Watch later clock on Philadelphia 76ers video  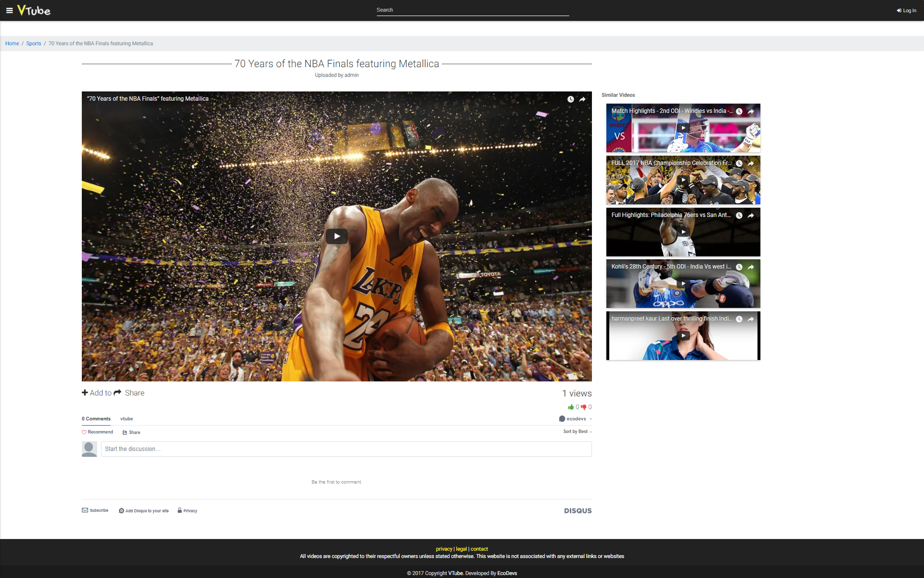tap(739, 215)
